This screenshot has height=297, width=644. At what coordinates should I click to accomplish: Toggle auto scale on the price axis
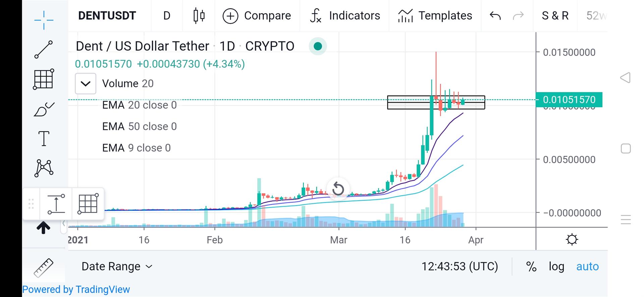pyautogui.click(x=587, y=266)
